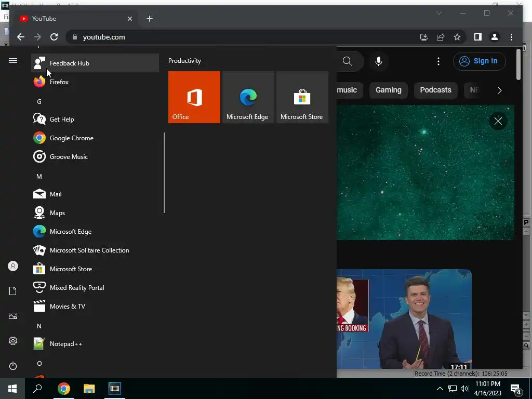532x399 pixels.
Task: Open the taskbar clock and date
Action: click(x=487, y=389)
